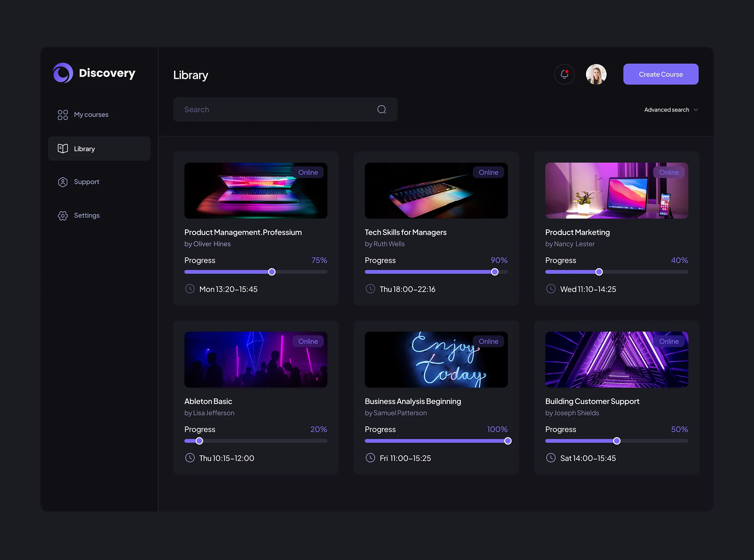Click the My courses grid icon
This screenshot has width=754, height=560.
tap(63, 115)
